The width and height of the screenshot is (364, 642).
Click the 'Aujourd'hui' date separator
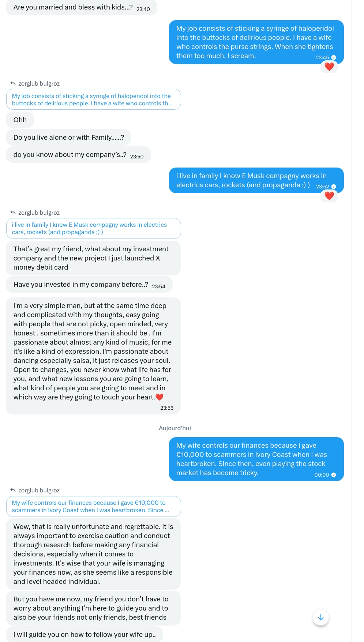(x=175, y=428)
